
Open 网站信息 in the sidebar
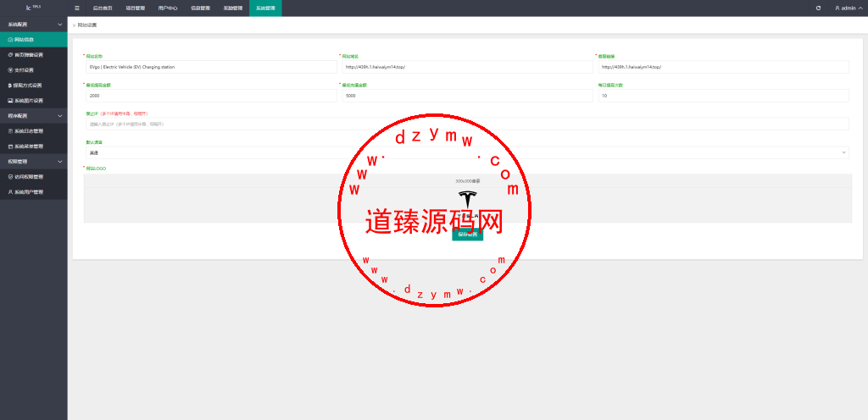point(34,40)
